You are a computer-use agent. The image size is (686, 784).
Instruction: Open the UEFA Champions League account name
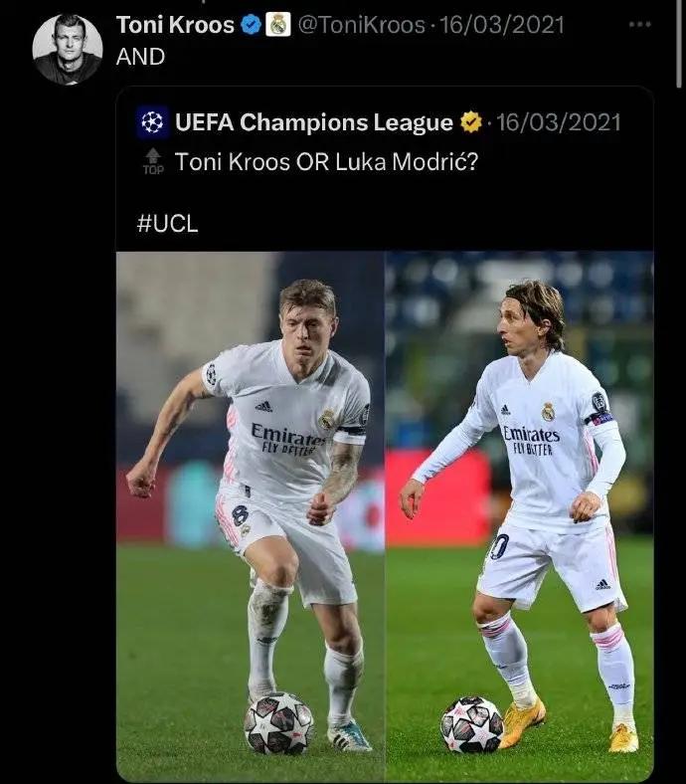(314, 122)
